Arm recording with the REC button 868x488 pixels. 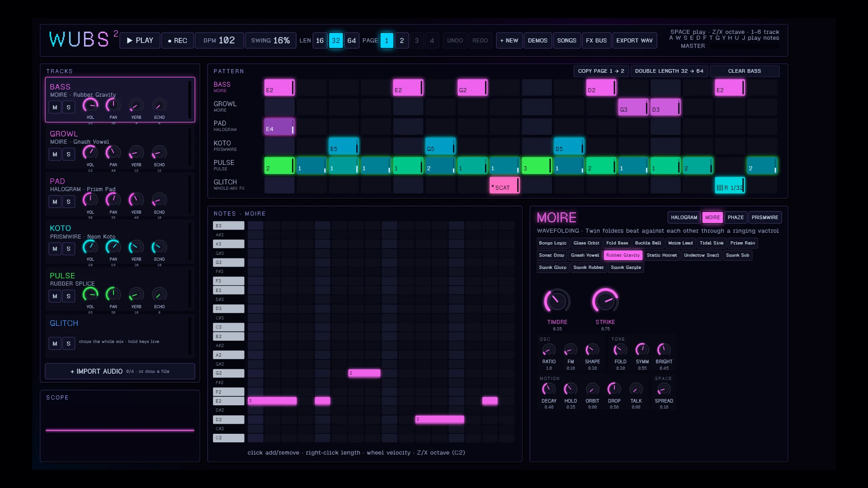177,41
